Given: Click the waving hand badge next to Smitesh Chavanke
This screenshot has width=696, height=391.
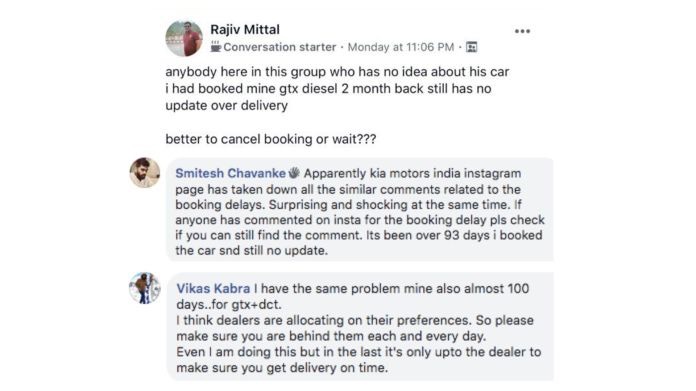Looking at the screenshot, I should point(294,173).
